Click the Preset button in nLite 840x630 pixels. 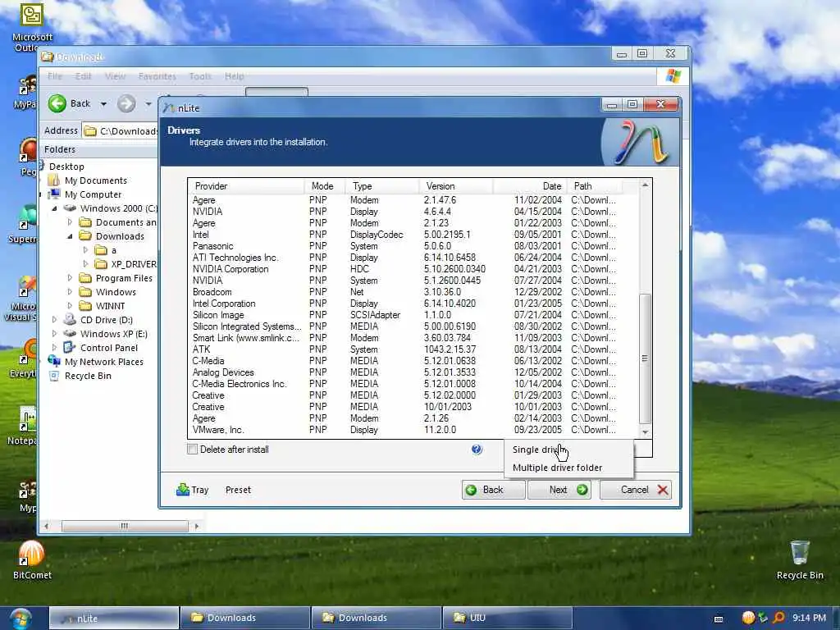pyautogui.click(x=239, y=490)
